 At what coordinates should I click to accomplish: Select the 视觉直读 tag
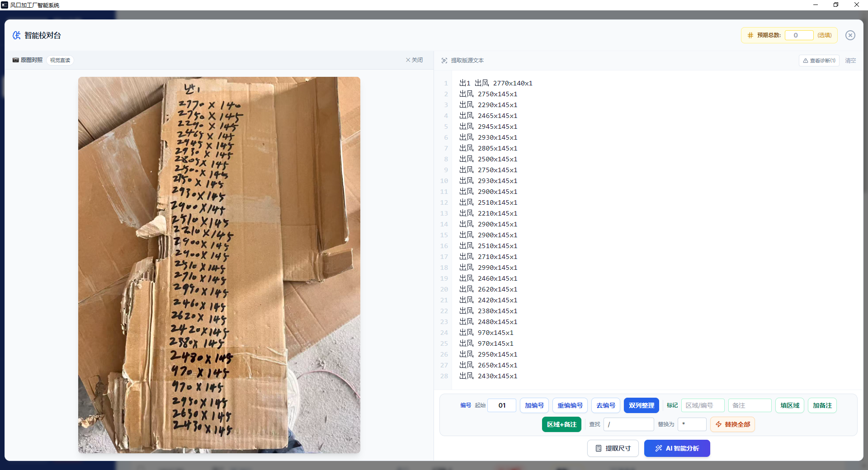point(60,60)
